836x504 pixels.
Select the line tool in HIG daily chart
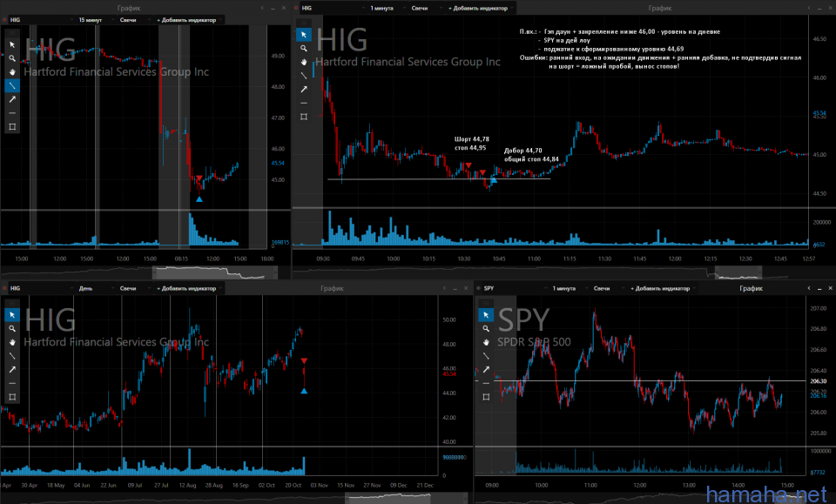click(x=12, y=356)
